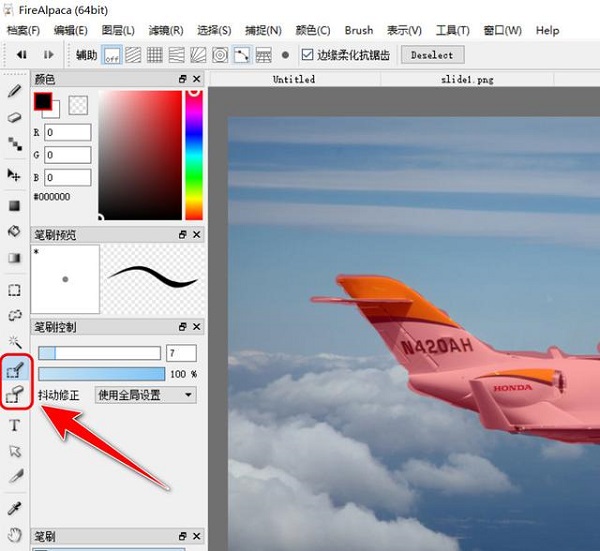The width and height of the screenshot is (600, 551).
Task: Click the transparent color swatch
Action: [78, 105]
